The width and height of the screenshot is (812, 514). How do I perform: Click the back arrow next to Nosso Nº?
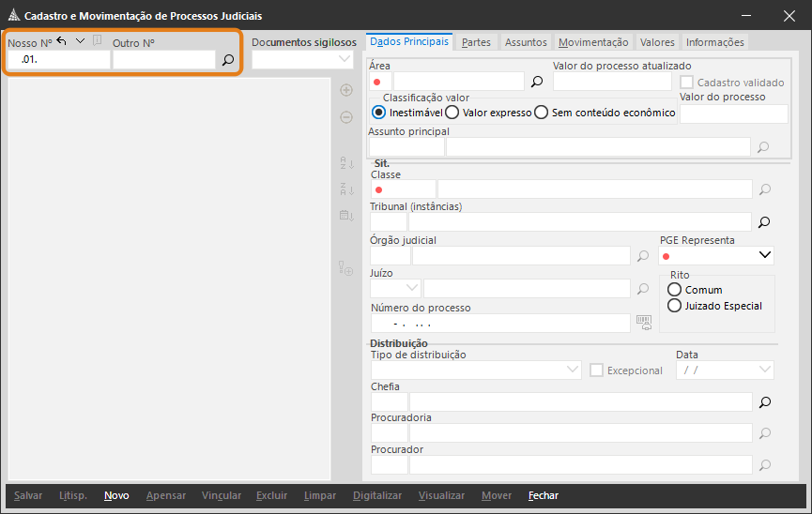(x=62, y=40)
